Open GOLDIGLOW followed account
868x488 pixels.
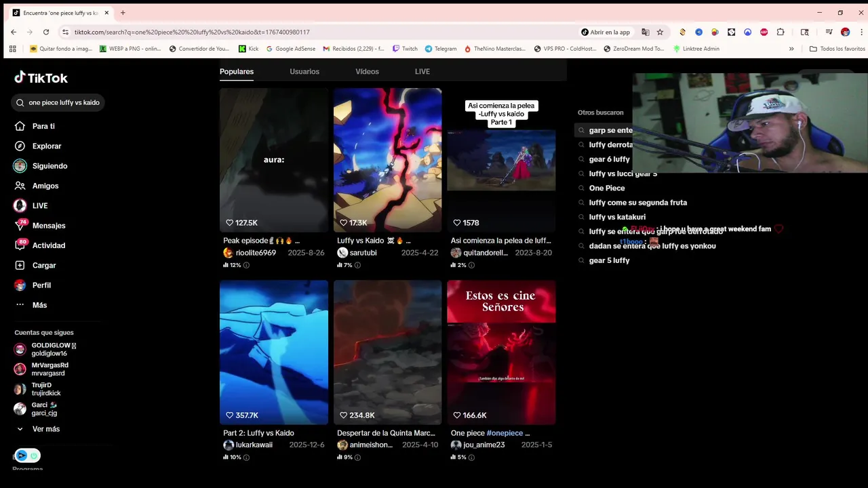click(45, 350)
